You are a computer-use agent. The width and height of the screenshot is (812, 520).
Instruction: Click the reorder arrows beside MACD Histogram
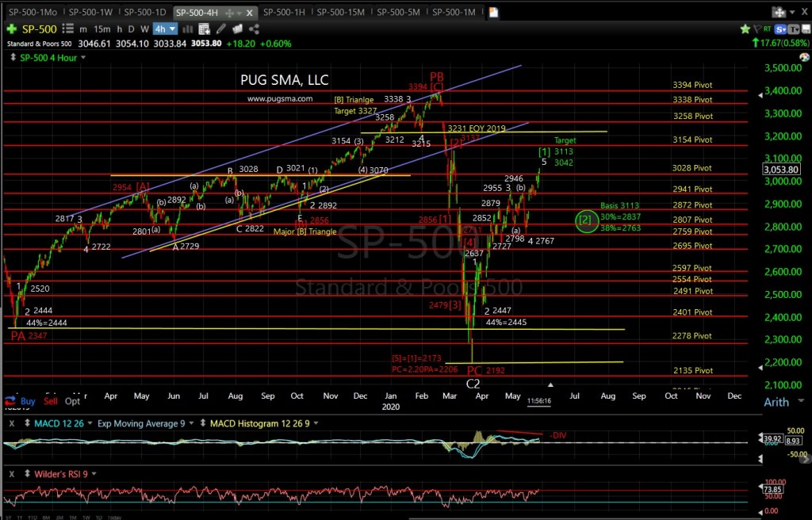tap(202, 423)
